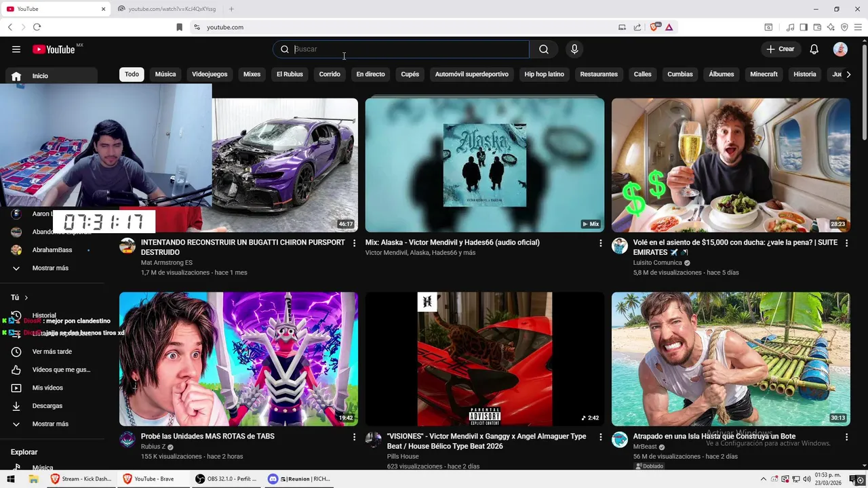Image resolution: width=868 pixels, height=488 pixels.
Task: Open Stream - Kick Dashboard taskbar window
Action: click(x=81, y=479)
